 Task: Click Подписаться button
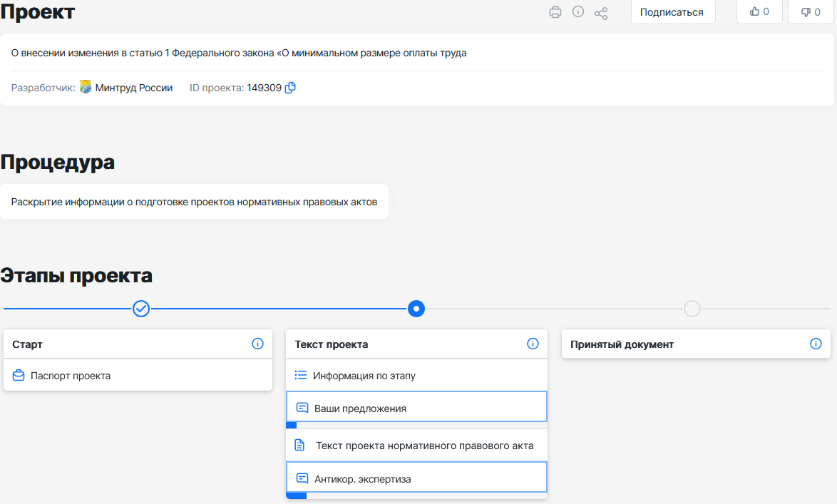tap(672, 12)
